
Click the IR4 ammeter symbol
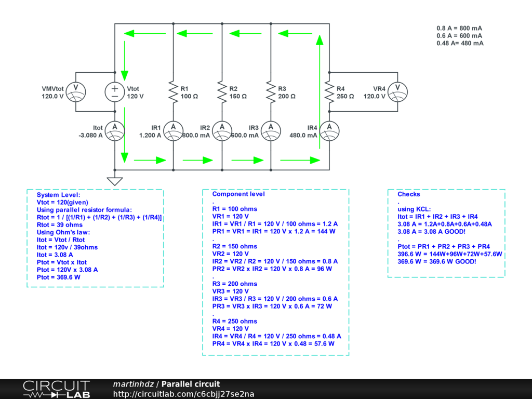pos(329,131)
